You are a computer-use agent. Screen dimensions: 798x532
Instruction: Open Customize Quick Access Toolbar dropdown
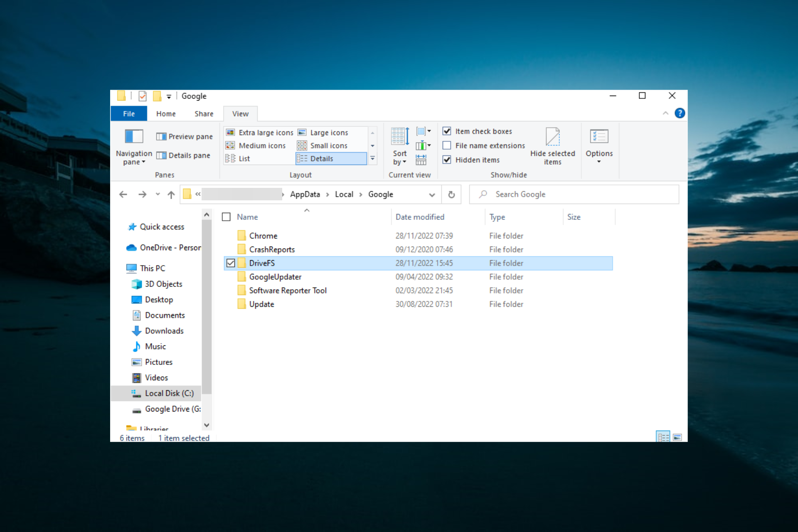click(169, 97)
